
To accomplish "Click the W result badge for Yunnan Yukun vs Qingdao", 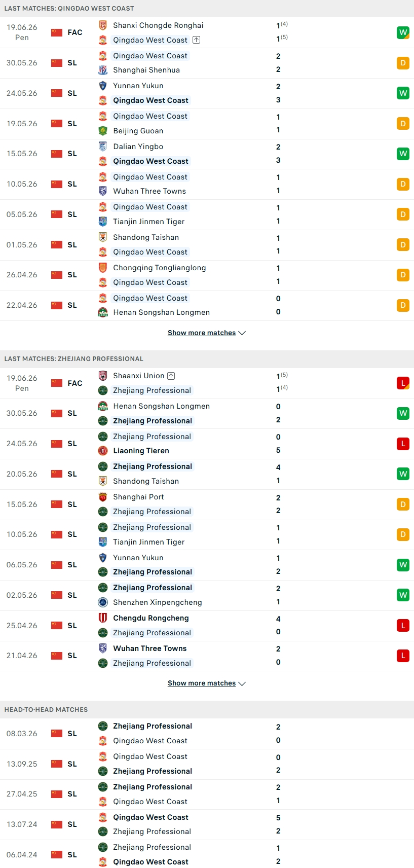I will 403,93.
